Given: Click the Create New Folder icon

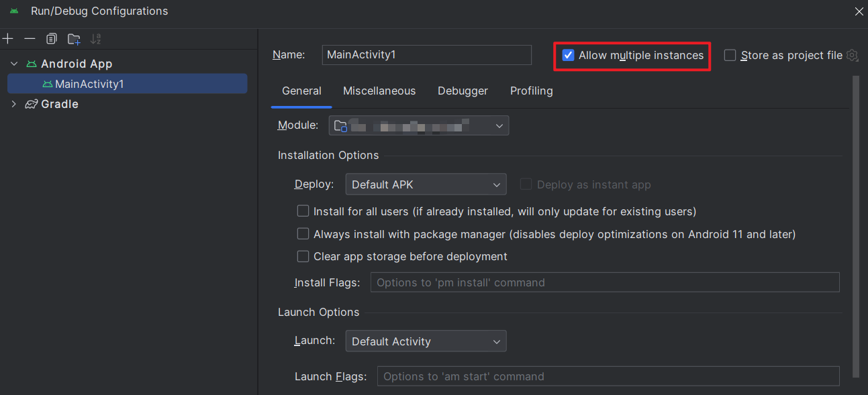Looking at the screenshot, I should click(x=74, y=39).
